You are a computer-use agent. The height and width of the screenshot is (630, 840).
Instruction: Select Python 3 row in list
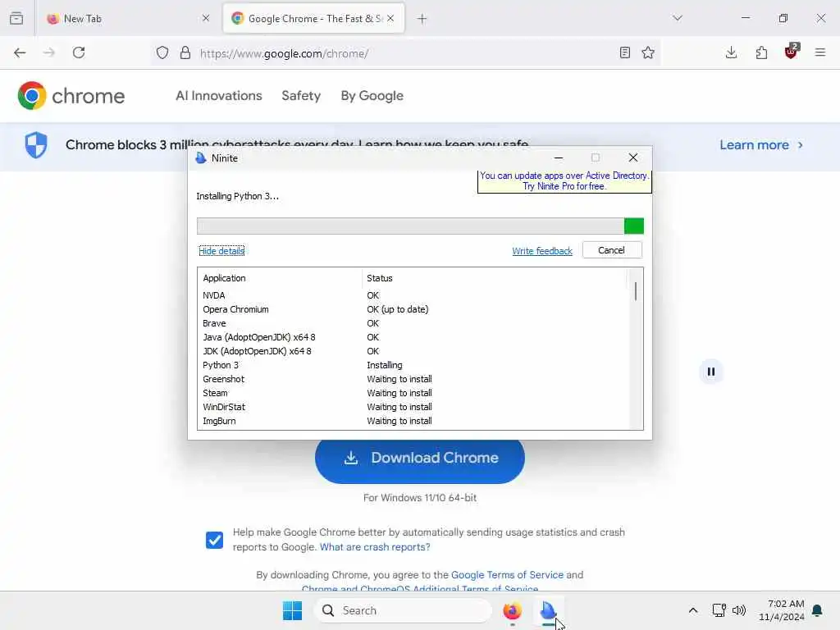click(x=413, y=365)
